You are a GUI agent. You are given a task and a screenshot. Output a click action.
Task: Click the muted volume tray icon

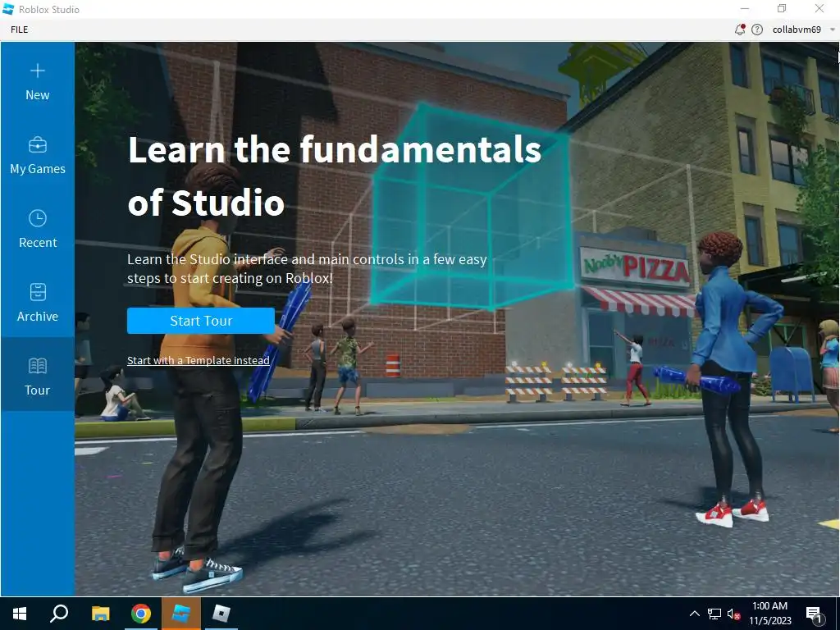733,614
